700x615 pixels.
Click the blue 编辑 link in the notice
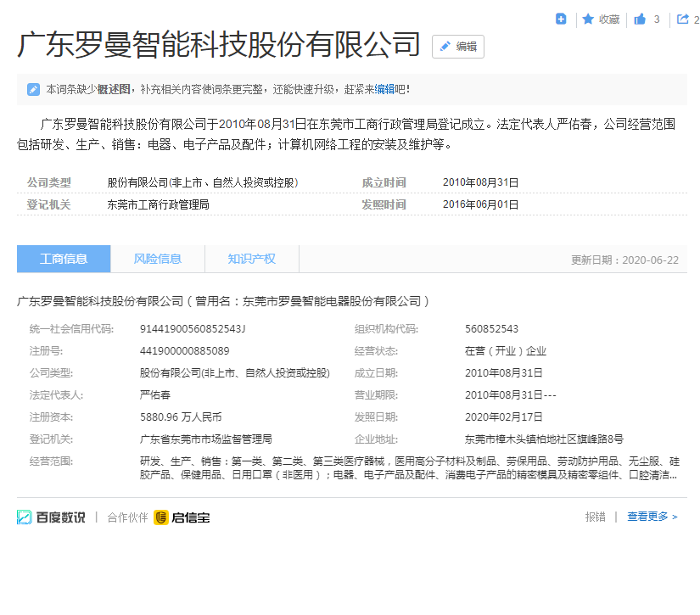point(384,89)
